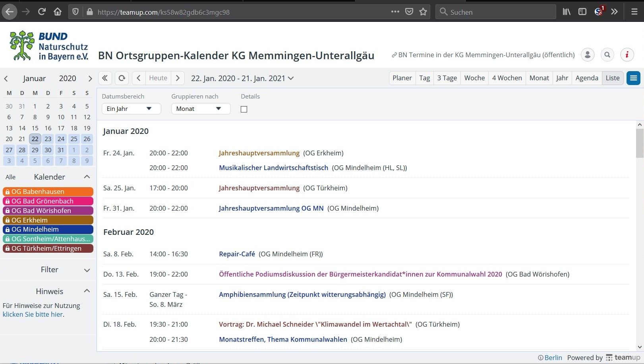This screenshot has height=364, width=644.
Task: Open Gruppieren nach Monat dropdown
Action: [201, 109]
